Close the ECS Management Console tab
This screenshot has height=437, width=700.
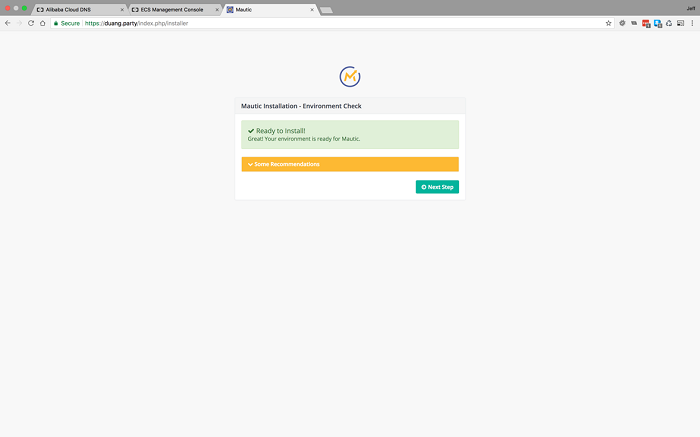(x=217, y=10)
